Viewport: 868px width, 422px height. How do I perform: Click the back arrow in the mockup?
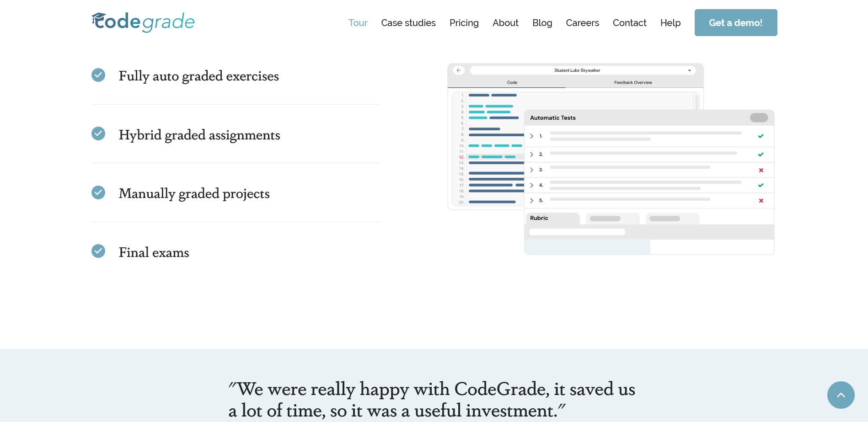[x=459, y=70]
